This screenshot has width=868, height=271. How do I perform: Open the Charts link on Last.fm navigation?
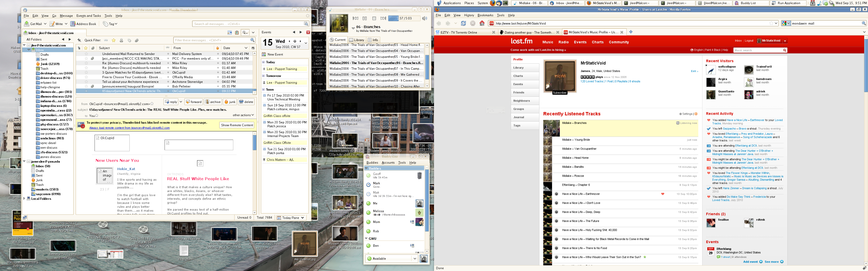[x=598, y=42]
